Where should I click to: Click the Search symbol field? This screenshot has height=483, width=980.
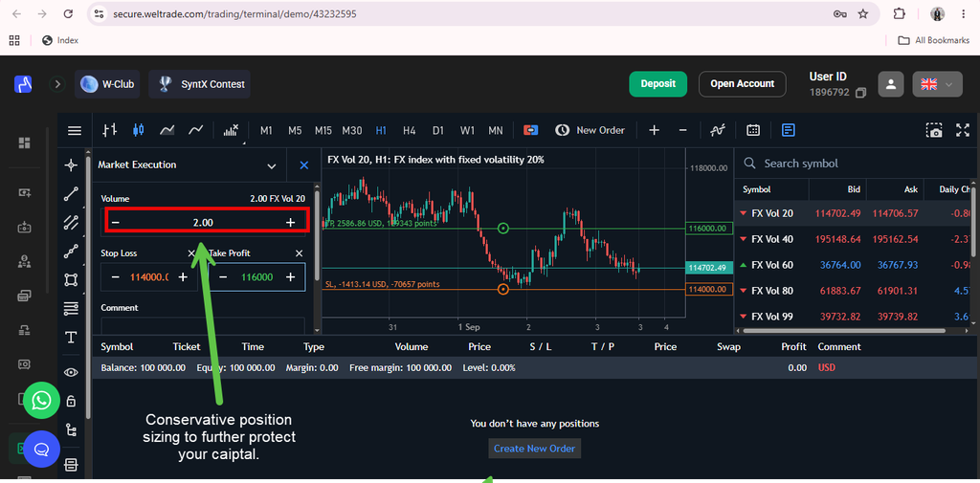857,164
